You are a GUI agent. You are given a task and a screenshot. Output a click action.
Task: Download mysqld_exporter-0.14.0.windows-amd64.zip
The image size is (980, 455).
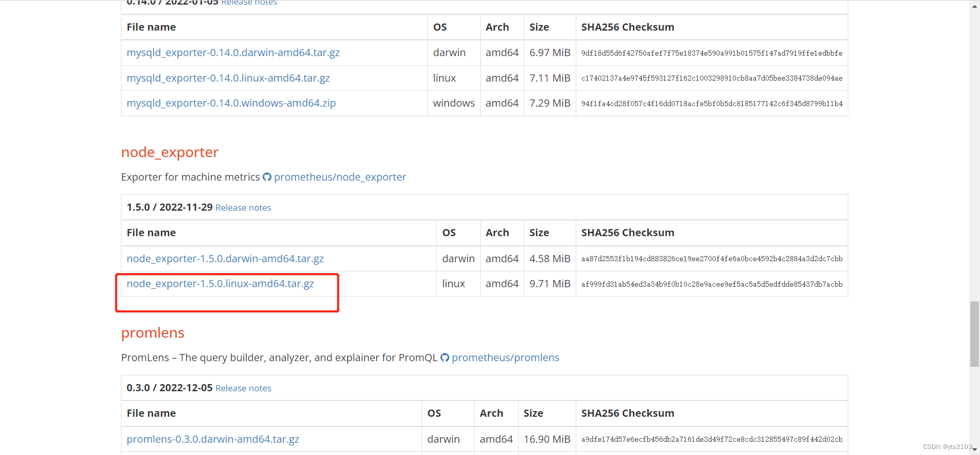tap(231, 103)
